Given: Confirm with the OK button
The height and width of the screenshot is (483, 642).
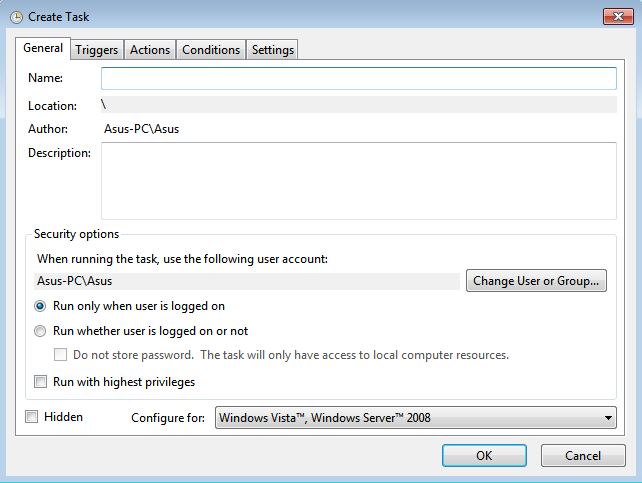Looking at the screenshot, I should click(484, 456).
